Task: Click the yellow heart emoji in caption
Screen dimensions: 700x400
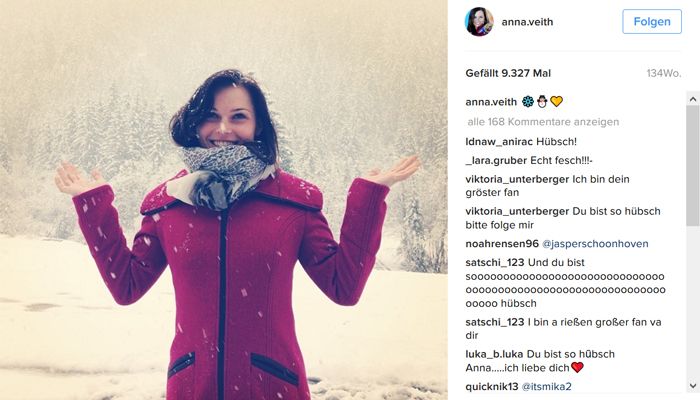Action: 556,102
